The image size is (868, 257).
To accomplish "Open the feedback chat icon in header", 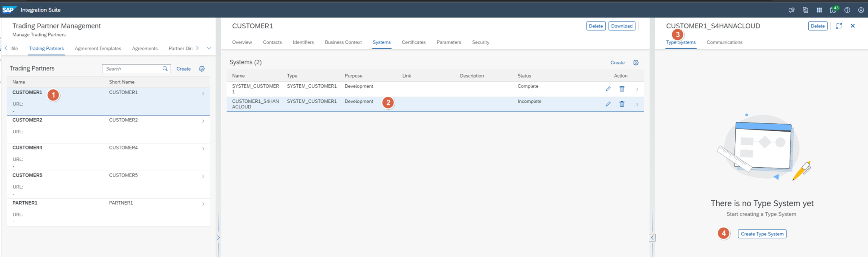I will [791, 10].
